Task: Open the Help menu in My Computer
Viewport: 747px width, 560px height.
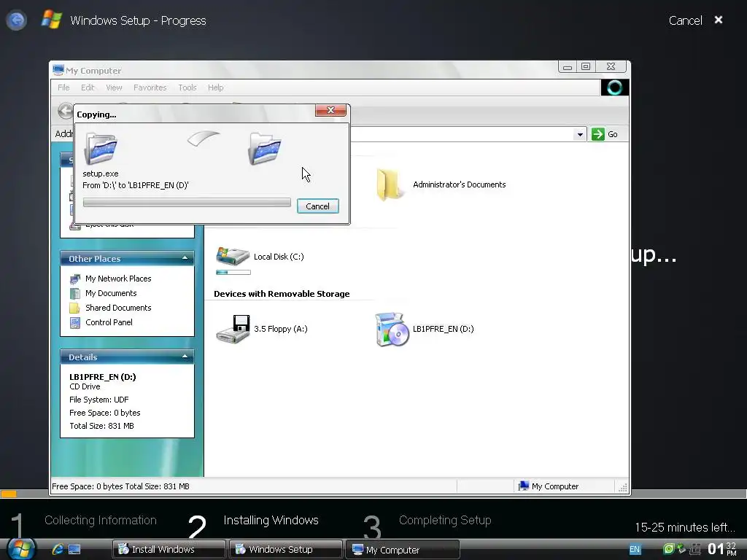Action: (x=215, y=87)
